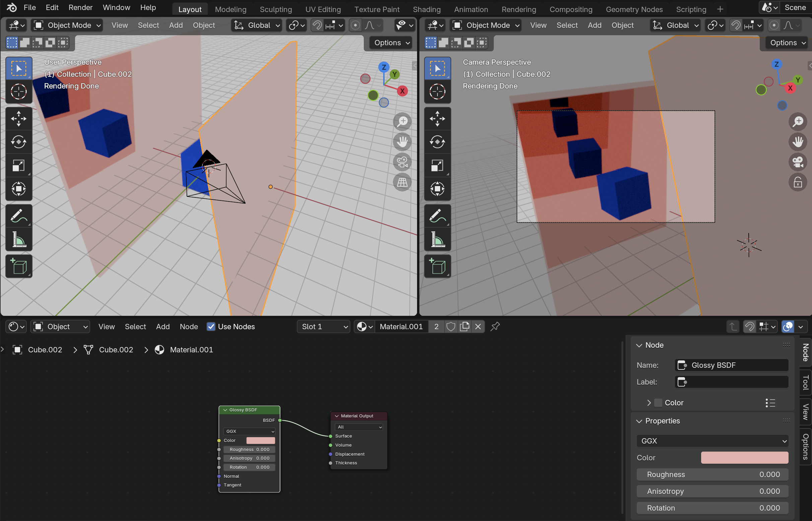Open the File menu
Viewport: 812px width, 521px height.
(x=30, y=7)
